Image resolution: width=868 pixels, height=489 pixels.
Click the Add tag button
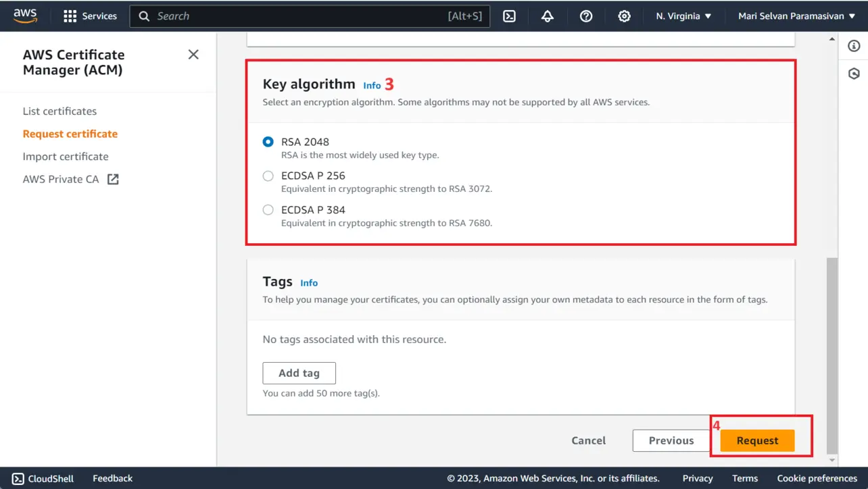pos(299,373)
